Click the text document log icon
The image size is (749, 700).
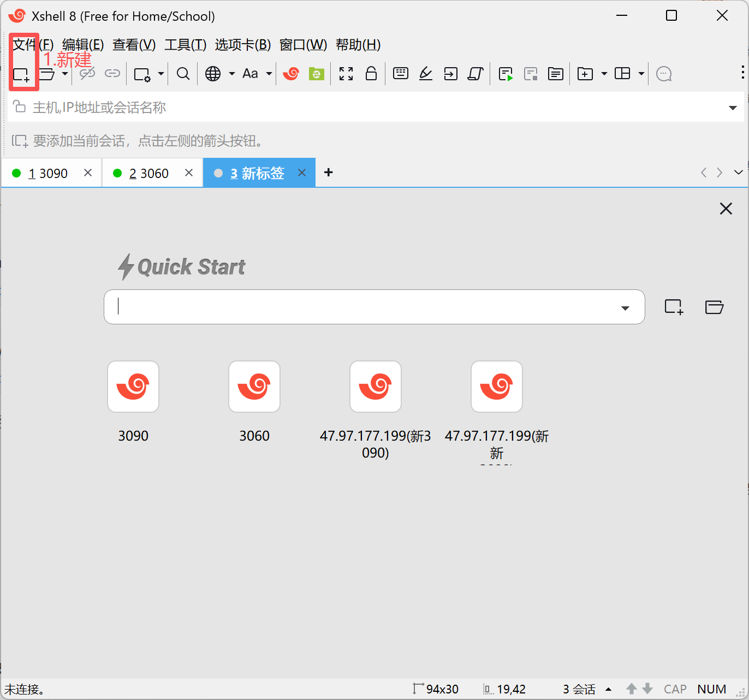point(556,74)
